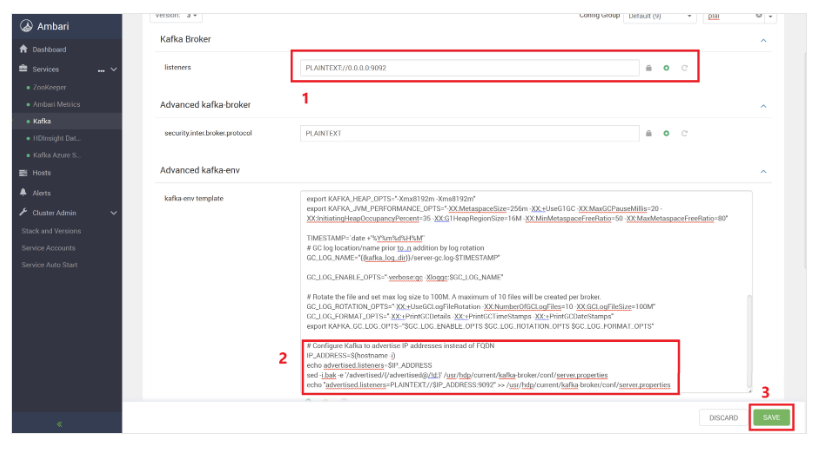
Task: Click the Services briefcase icon
Action: 23,68
